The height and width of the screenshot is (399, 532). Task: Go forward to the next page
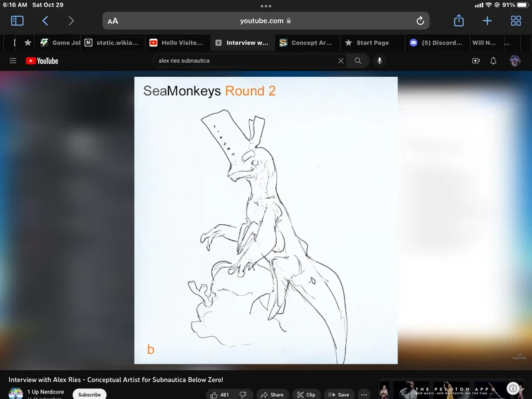[x=71, y=20]
